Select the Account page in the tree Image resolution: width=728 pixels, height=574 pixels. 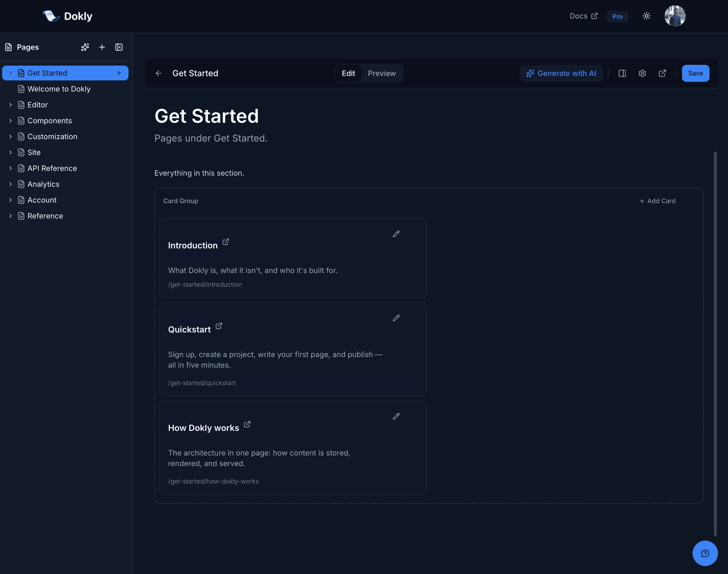click(x=42, y=200)
